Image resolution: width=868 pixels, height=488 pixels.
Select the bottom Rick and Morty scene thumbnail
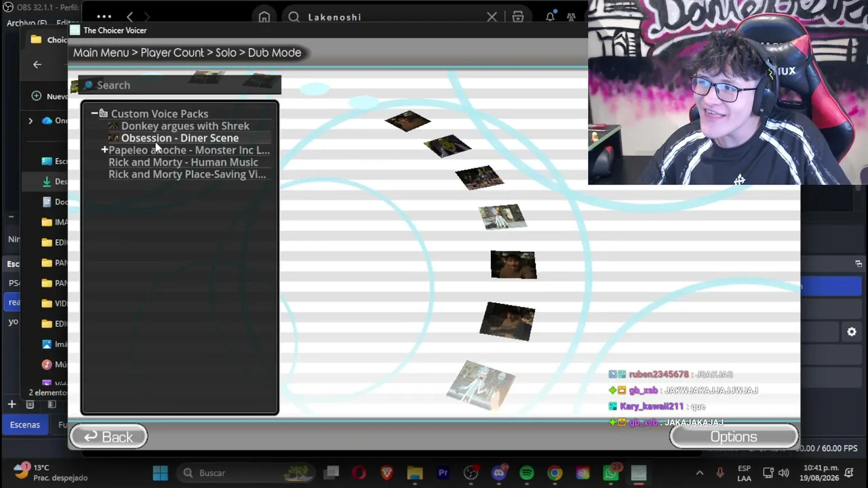481,385
